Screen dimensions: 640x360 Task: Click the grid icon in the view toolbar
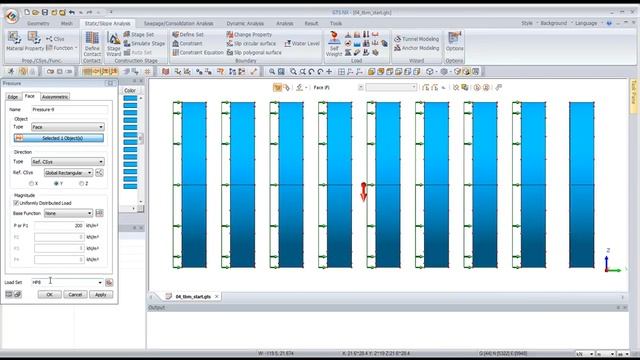pos(341,72)
